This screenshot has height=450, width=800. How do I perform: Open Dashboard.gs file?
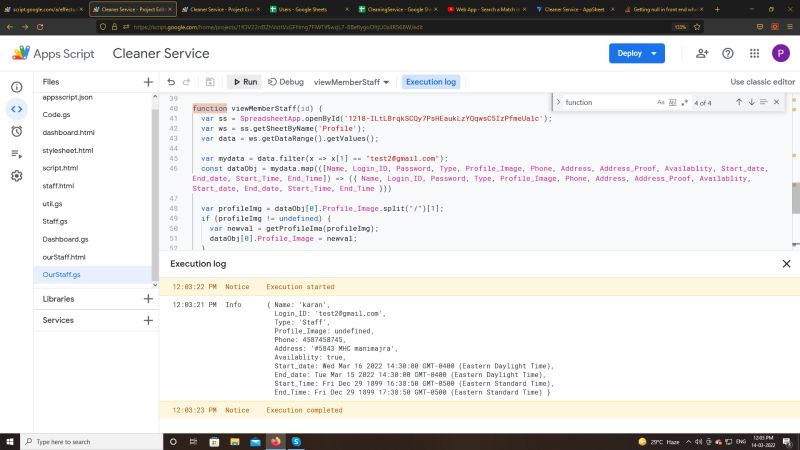pos(65,239)
